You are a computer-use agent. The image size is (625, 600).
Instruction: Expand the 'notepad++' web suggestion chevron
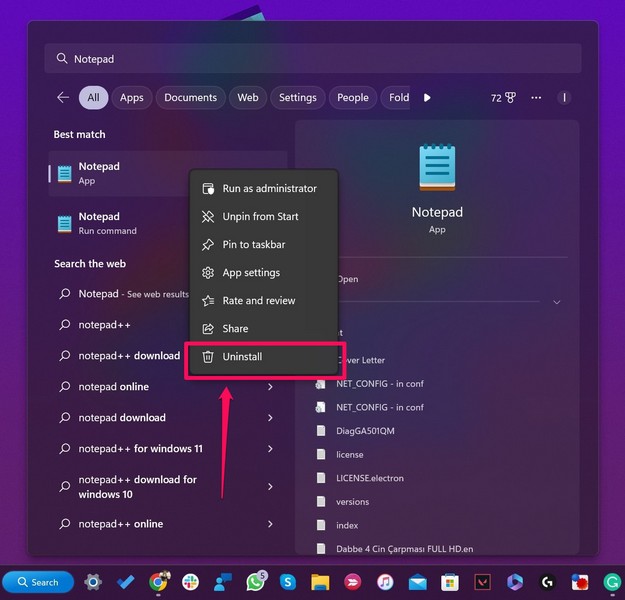[x=270, y=325]
